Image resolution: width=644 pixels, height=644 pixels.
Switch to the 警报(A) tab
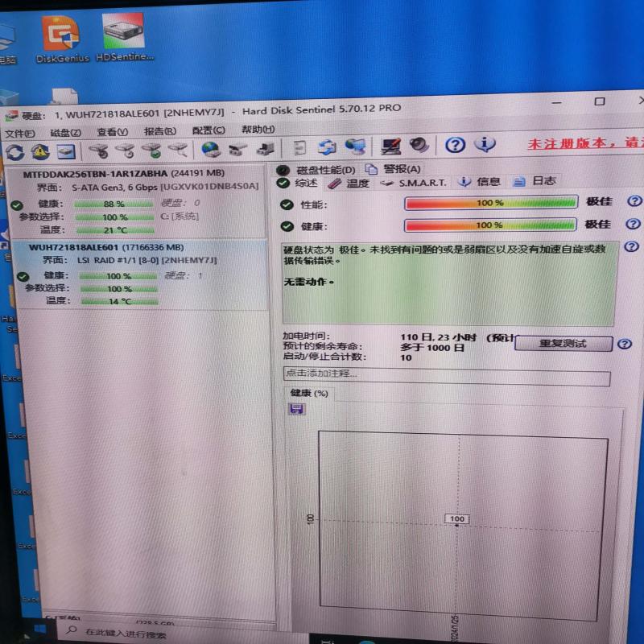coord(393,169)
